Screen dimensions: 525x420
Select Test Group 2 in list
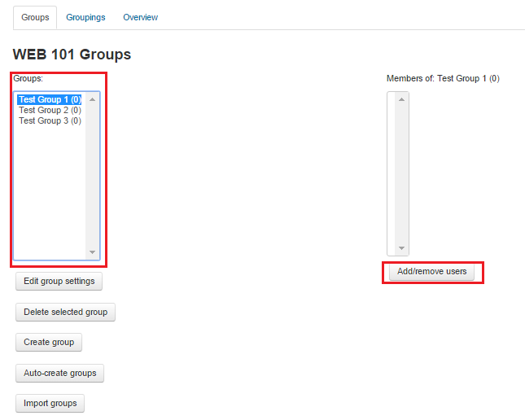click(49, 110)
